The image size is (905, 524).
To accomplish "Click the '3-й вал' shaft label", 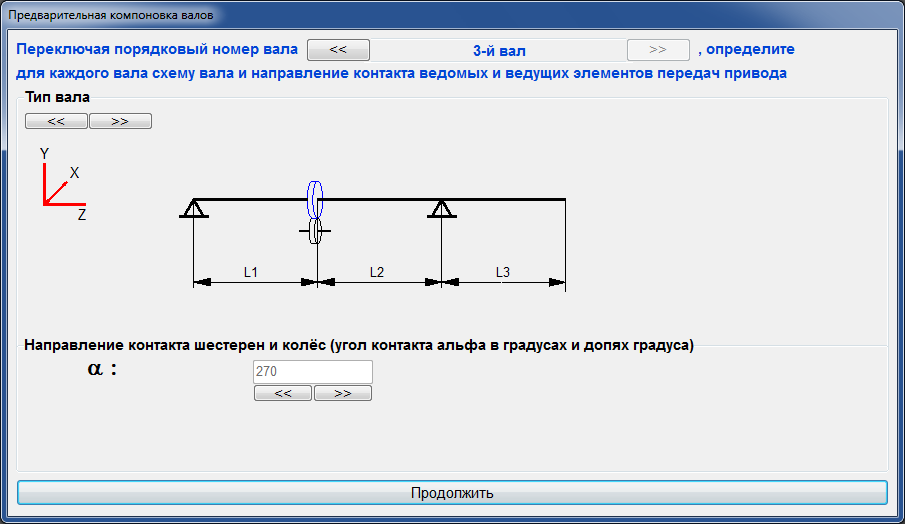I will point(499,51).
